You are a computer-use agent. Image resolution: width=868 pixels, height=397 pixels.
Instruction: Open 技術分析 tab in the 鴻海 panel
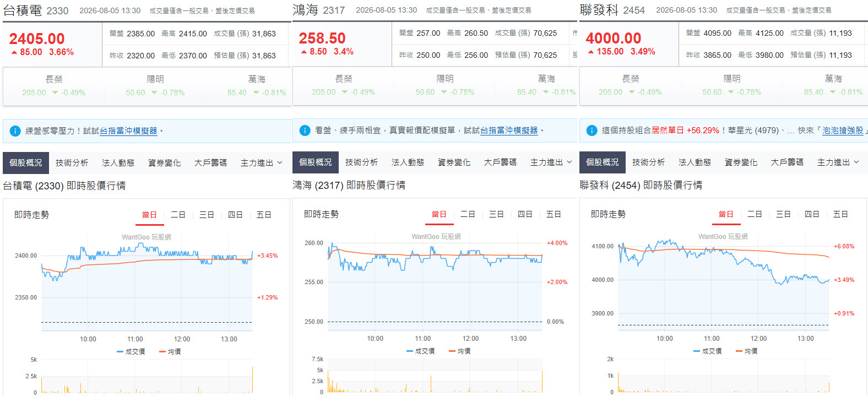(362, 162)
